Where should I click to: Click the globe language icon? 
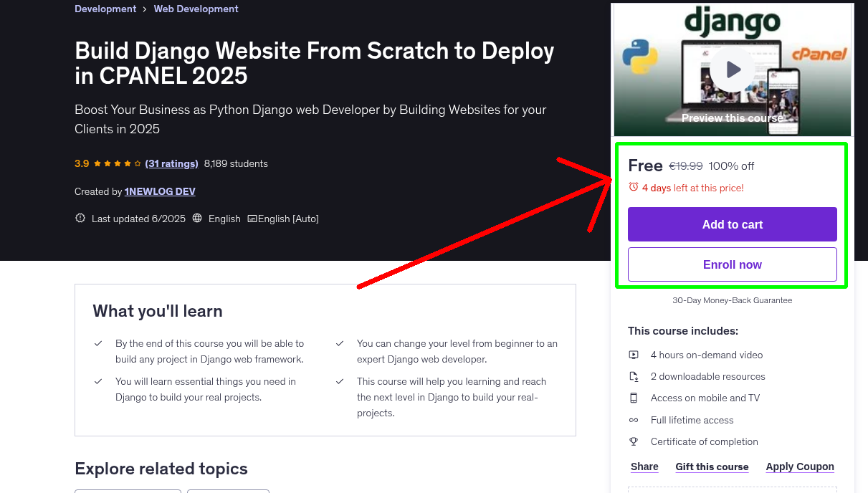click(198, 219)
